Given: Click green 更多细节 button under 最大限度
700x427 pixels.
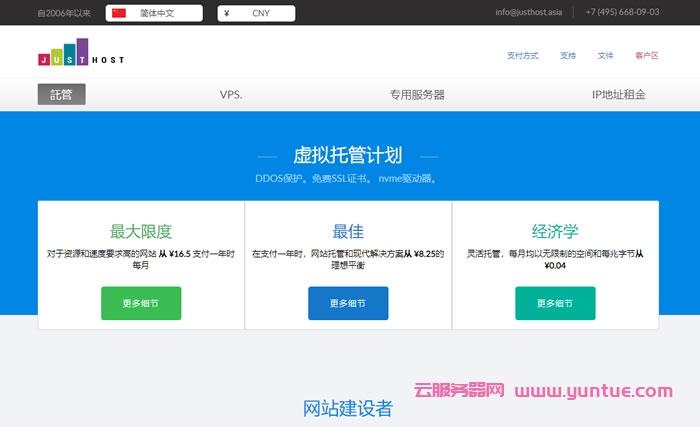Looking at the screenshot, I should (x=141, y=303).
